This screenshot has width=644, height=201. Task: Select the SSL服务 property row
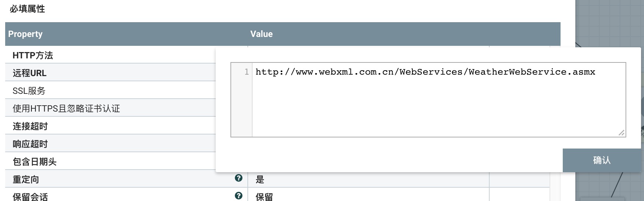[29, 91]
